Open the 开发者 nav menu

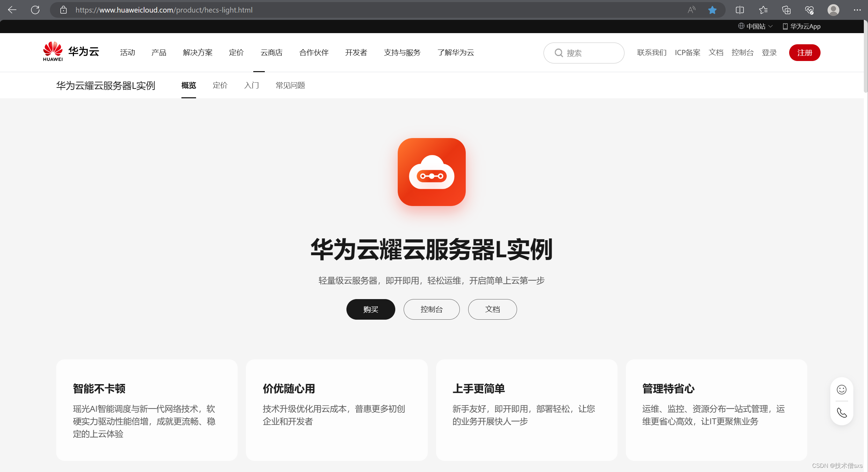click(x=356, y=53)
